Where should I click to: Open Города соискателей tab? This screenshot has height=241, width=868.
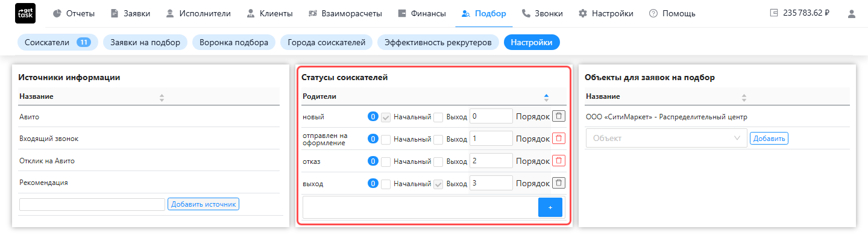click(327, 42)
